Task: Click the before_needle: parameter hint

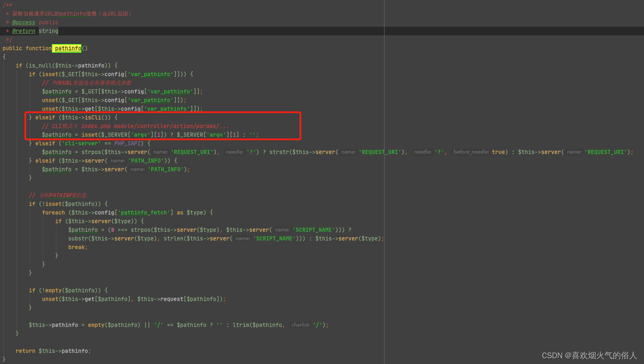Action: click(471, 152)
